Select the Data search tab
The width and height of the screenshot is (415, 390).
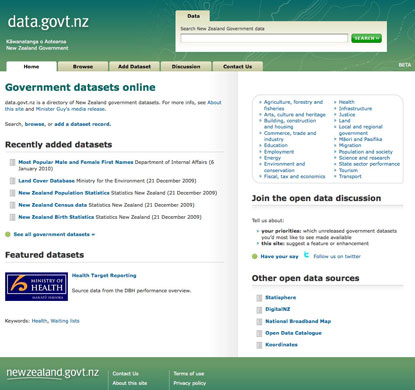(193, 16)
